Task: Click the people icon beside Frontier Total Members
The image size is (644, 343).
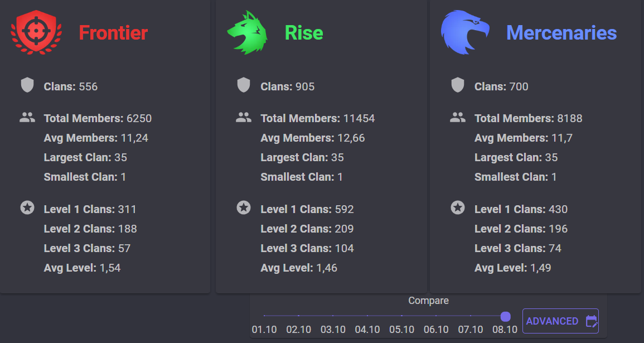Action: [27, 118]
